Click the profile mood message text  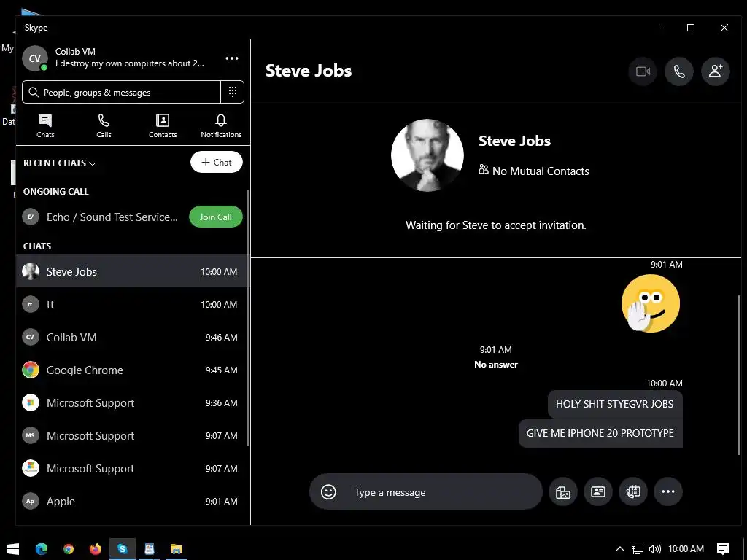coord(130,63)
